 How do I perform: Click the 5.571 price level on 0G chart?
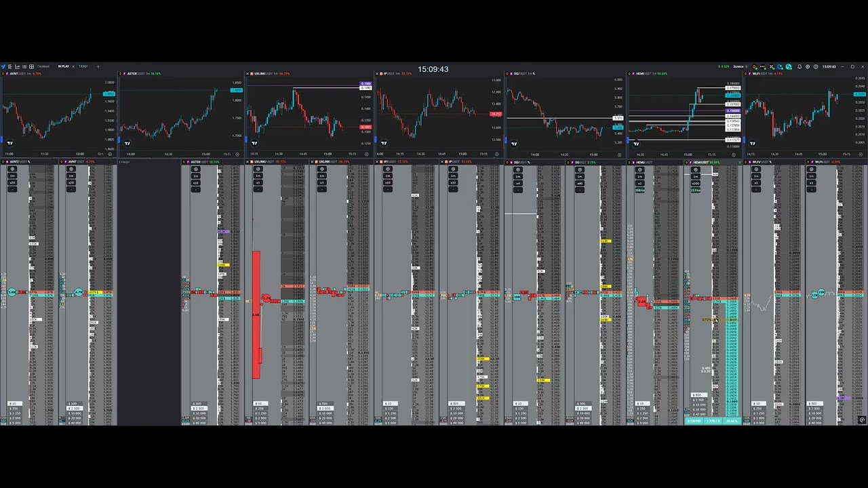[x=618, y=118]
